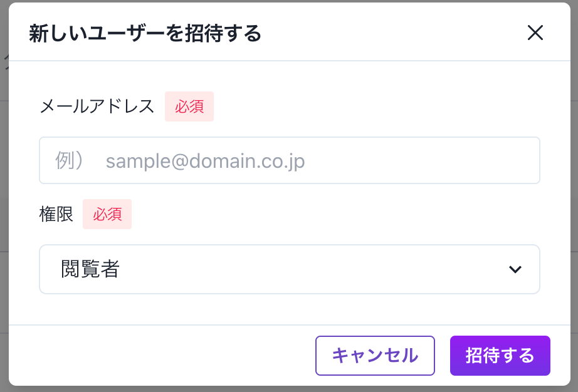Click the chevron arrow in the 権限 dropdown
This screenshot has height=392, width=578.
(515, 269)
